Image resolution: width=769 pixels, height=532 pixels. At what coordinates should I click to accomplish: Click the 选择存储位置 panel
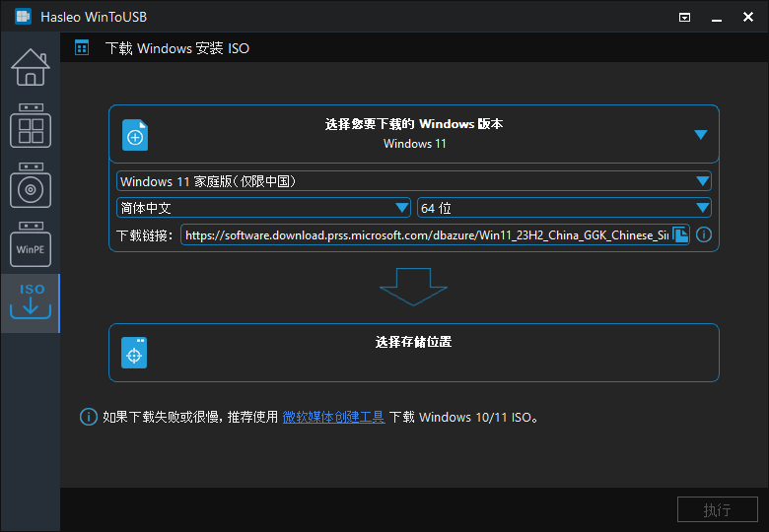click(x=414, y=353)
